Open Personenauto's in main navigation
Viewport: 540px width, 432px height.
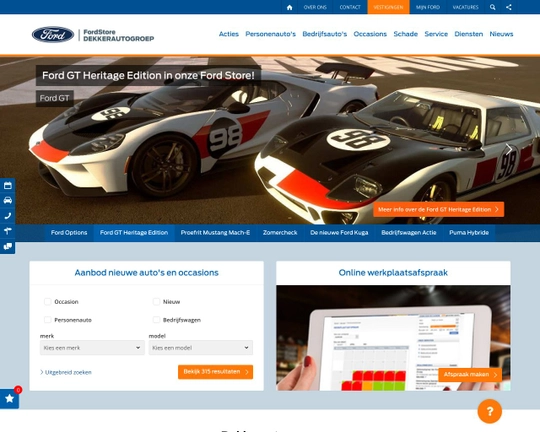click(270, 34)
